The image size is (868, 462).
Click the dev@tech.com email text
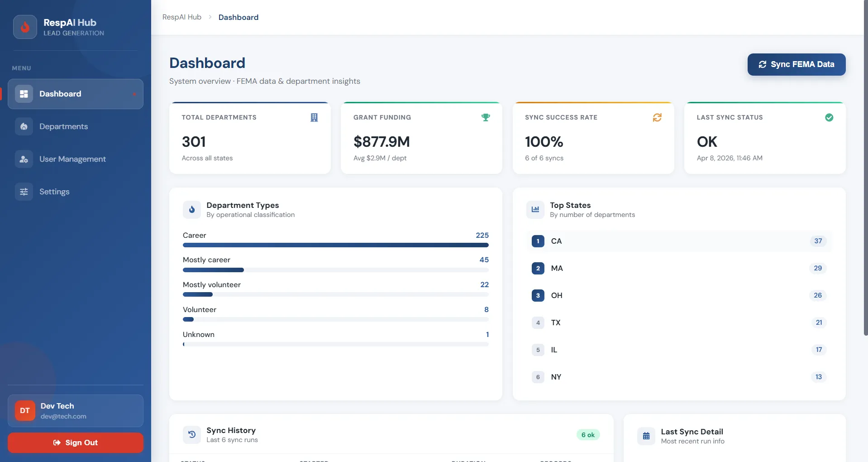63,416
